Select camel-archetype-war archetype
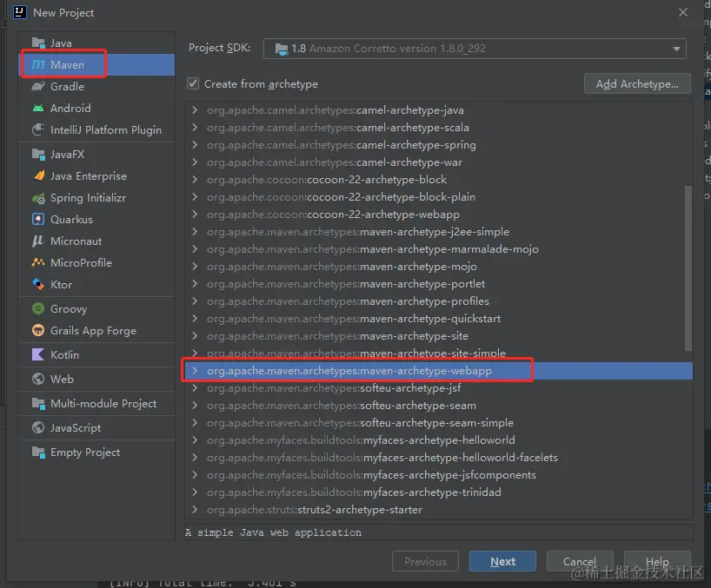 click(438, 162)
